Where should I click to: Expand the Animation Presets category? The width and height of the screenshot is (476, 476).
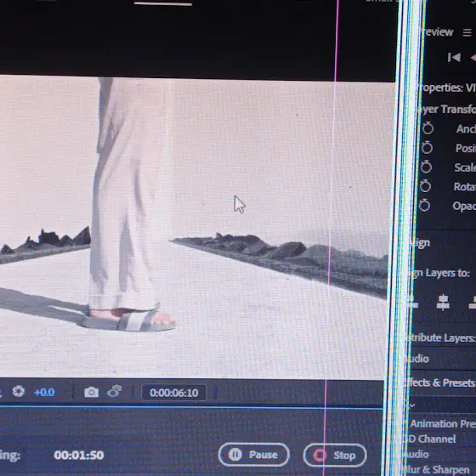point(442,423)
